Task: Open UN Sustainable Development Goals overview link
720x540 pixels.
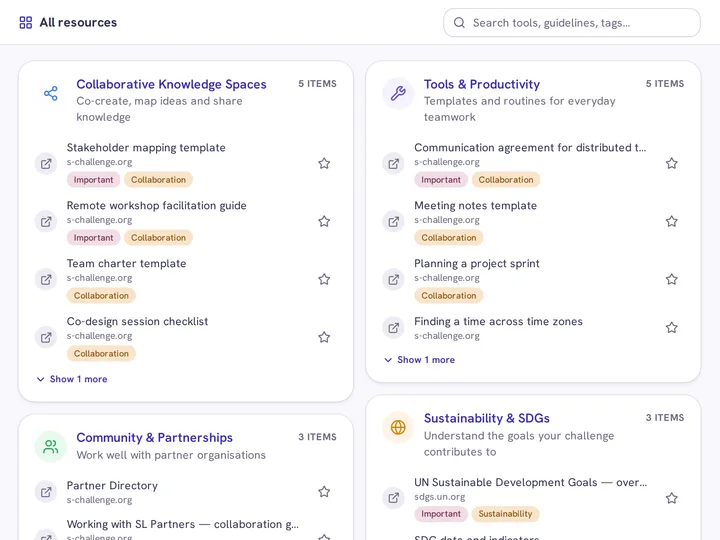Action: 530,482
